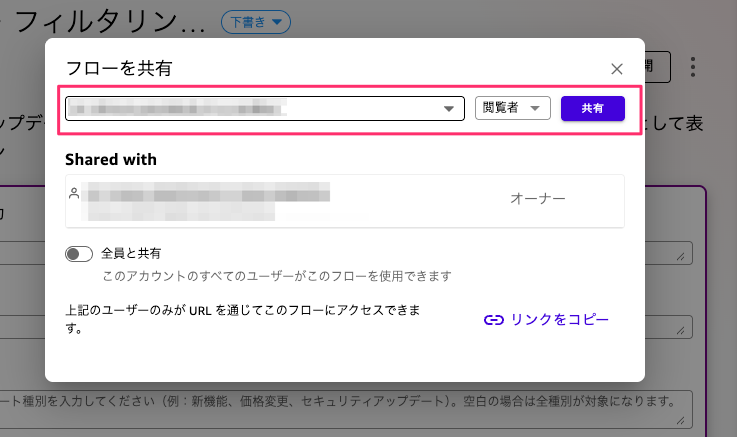Open the three-dot more options menu

click(x=693, y=67)
